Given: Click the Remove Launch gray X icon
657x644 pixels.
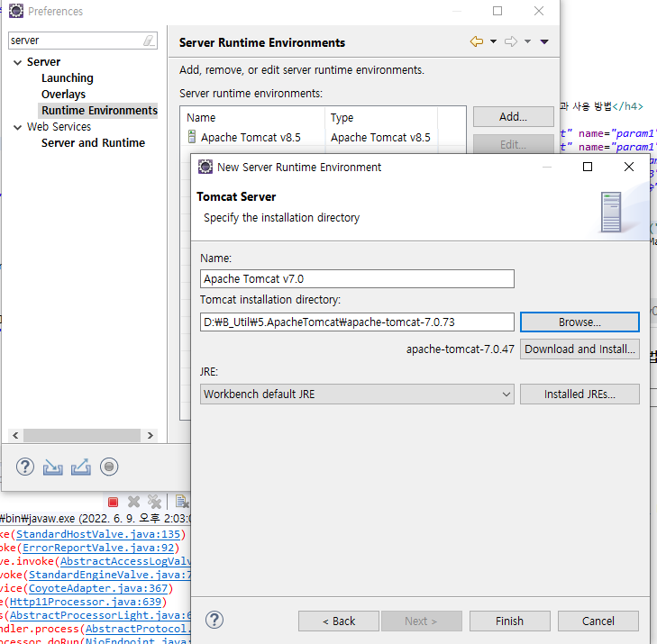Looking at the screenshot, I should [133, 502].
